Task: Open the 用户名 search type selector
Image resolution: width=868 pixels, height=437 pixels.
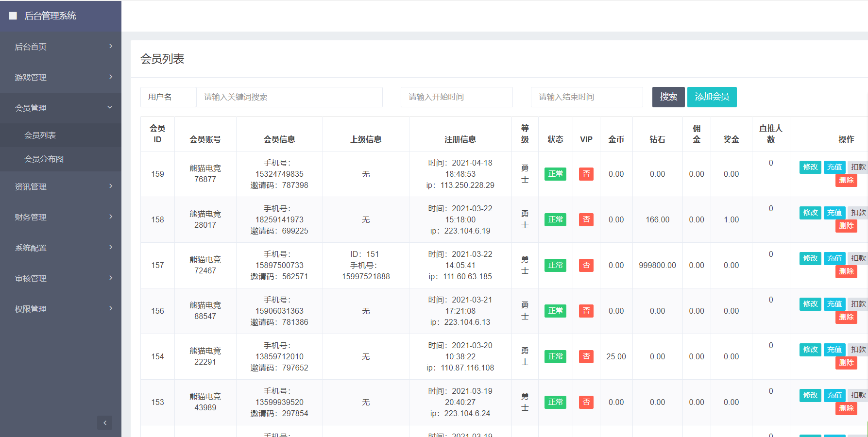Action: pos(168,97)
